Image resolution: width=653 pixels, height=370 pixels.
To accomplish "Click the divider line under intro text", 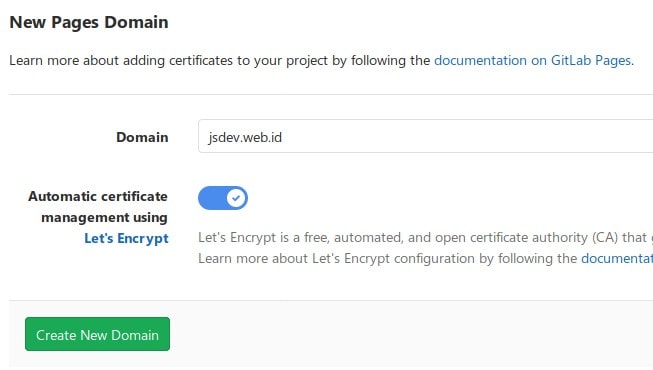I will coord(331,94).
